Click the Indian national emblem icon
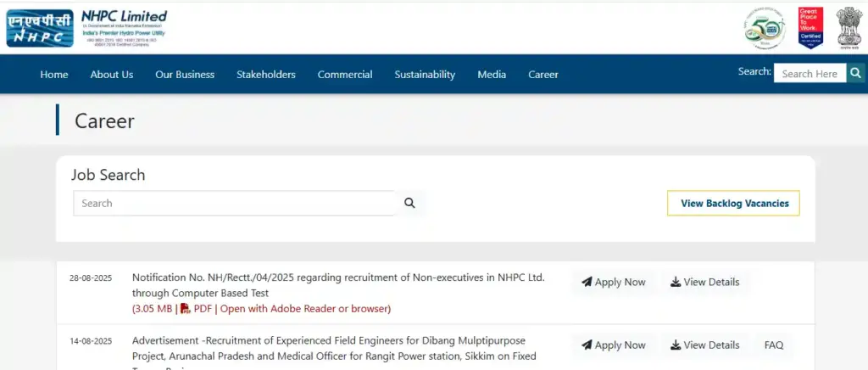The height and width of the screenshot is (370, 868). (849, 27)
